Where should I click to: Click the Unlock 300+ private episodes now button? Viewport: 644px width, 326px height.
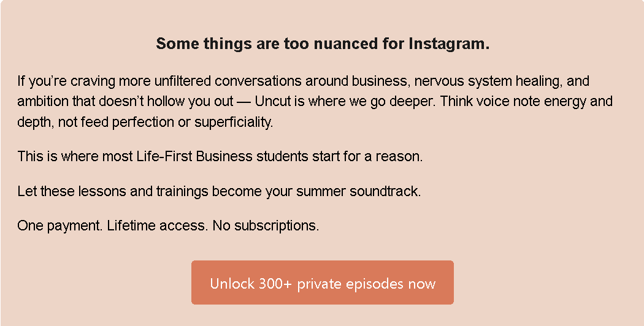tap(323, 282)
